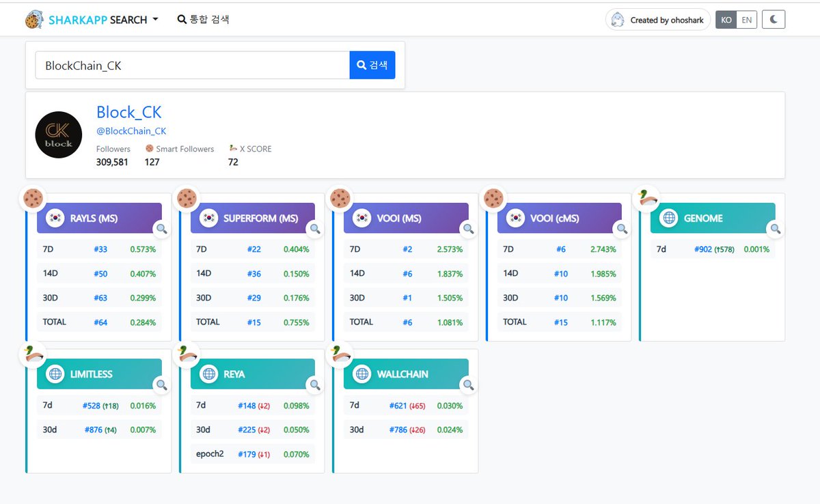Click the globe icon on WALLCHAIN header
Screen dimensions: 820x504
(x=362, y=374)
